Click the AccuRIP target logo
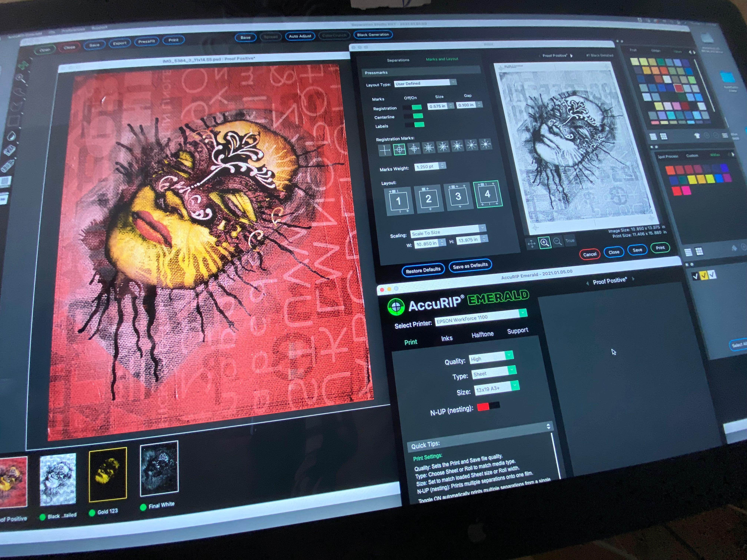The image size is (747, 560). [396, 306]
